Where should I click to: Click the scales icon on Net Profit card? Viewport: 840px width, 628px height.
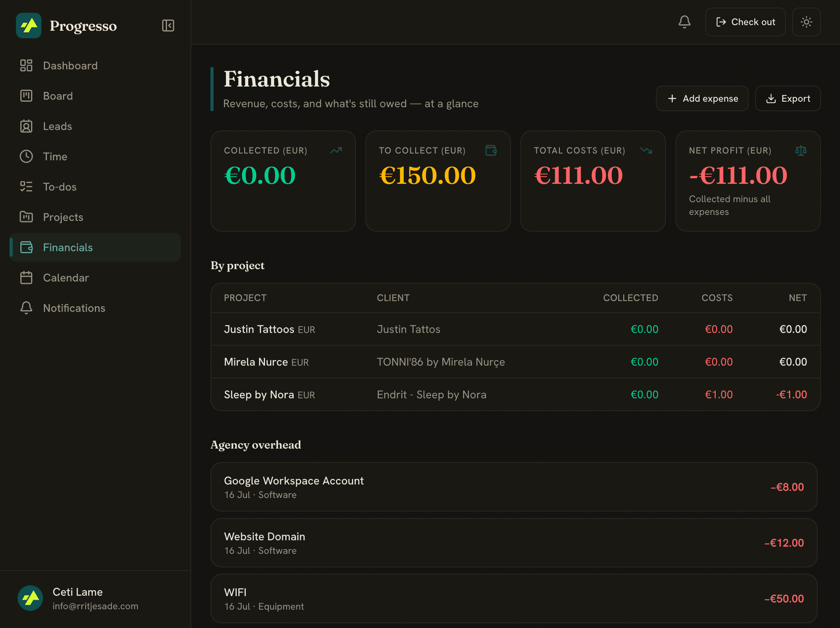pyautogui.click(x=801, y=150)
